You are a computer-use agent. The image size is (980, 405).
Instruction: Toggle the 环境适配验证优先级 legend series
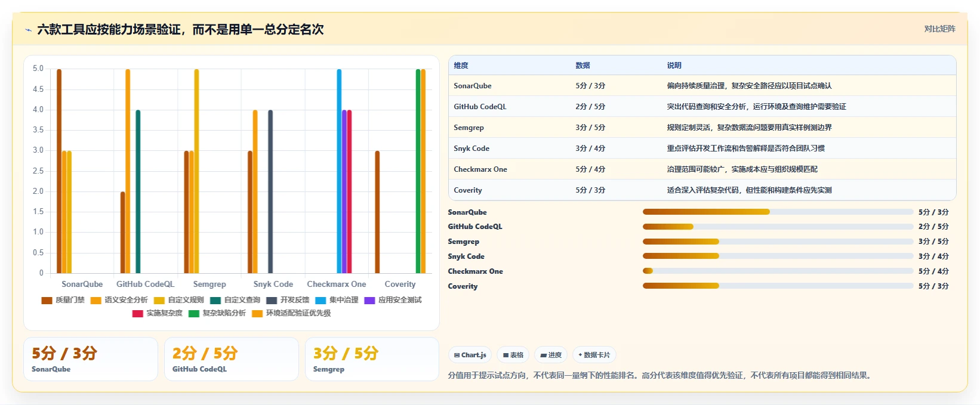tap(291, 313)
